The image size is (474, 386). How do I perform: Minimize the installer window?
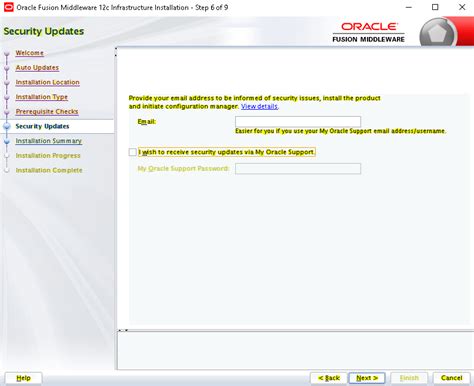(409, 7)
